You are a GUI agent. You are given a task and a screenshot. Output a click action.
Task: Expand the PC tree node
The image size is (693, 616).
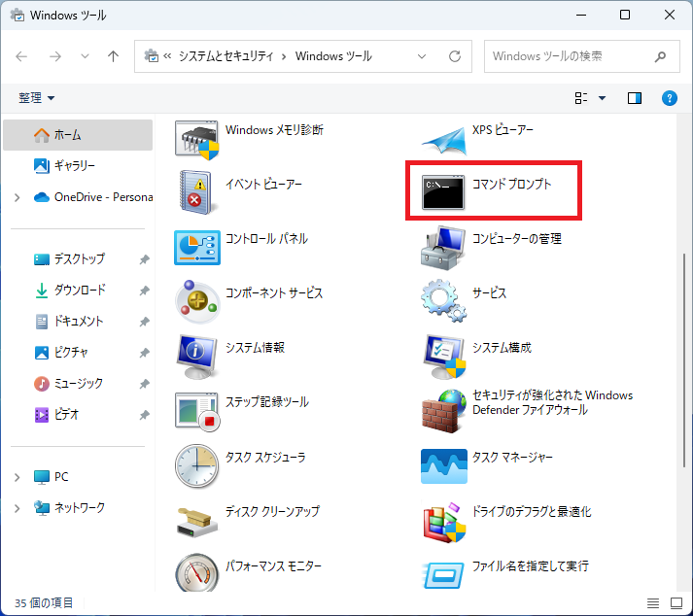pos(17,477)
